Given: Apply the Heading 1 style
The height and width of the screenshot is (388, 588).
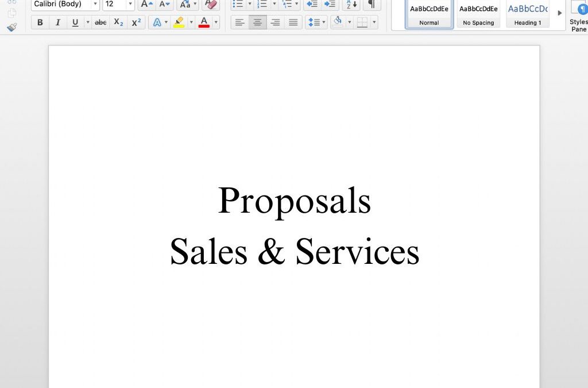Looking at the screenshot, I should [528, 14].
